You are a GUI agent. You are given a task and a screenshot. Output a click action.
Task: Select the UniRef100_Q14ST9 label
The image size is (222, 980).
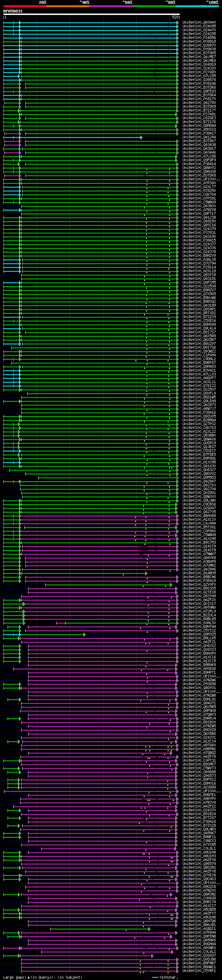point(199,546)
